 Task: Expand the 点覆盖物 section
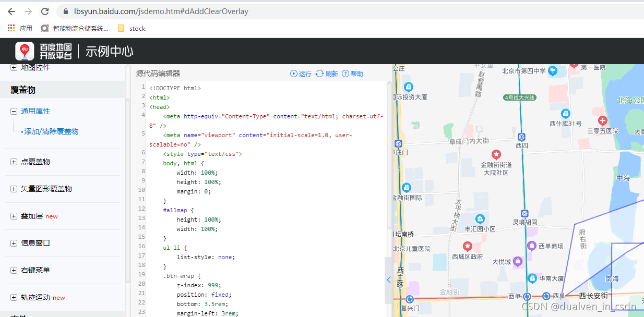tap(14, 162)
